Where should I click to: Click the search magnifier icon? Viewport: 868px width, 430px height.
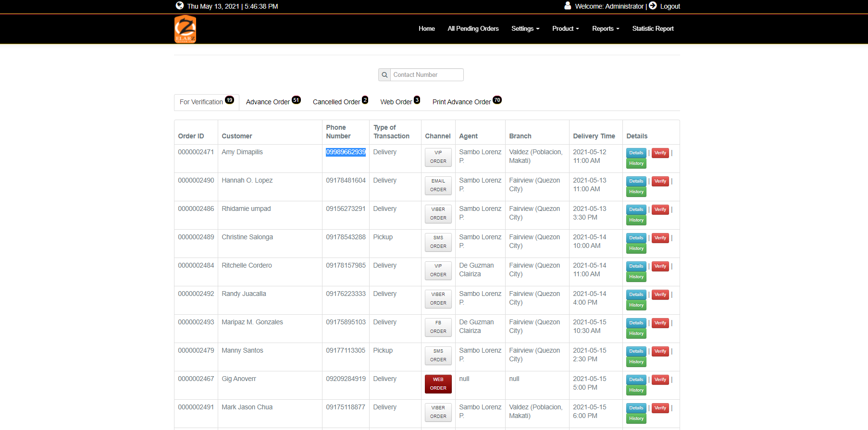point(384,75)
